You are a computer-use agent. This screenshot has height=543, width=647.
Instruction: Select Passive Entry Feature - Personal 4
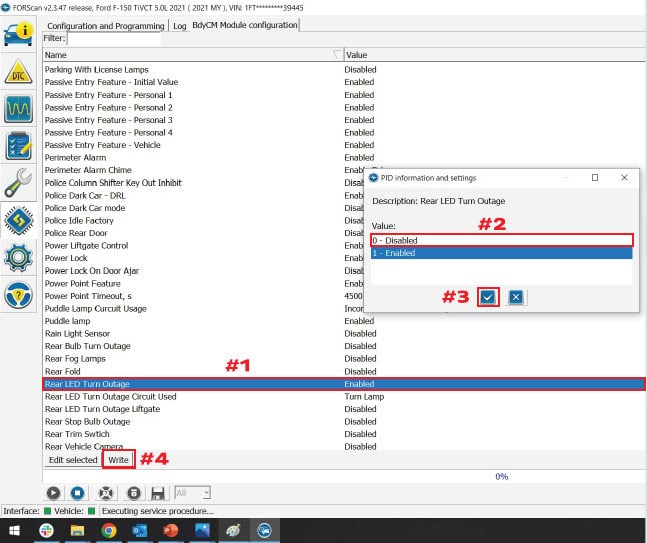click(344, 132)
